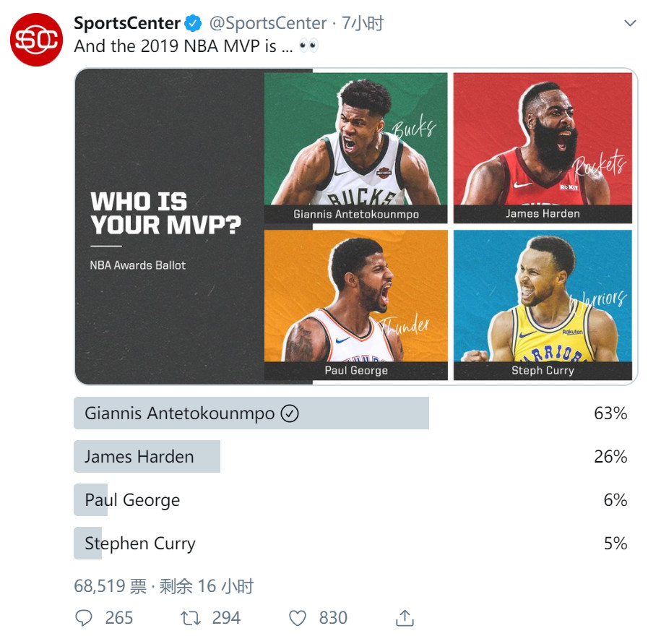Screen dimensions: 648x644
Task: Click the eyes emoji in tweet text
Action: [308, 46]
